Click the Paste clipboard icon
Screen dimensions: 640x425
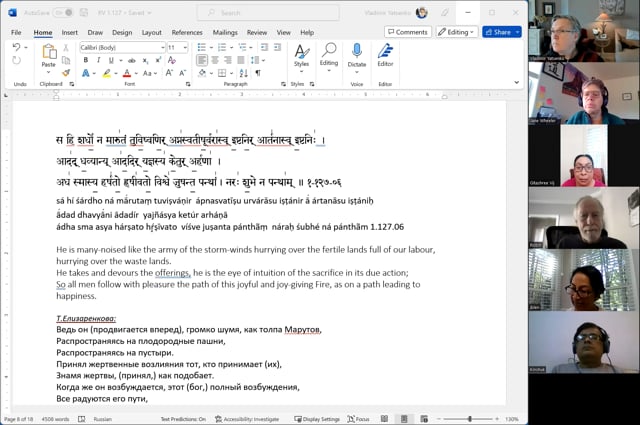[49, 52]
